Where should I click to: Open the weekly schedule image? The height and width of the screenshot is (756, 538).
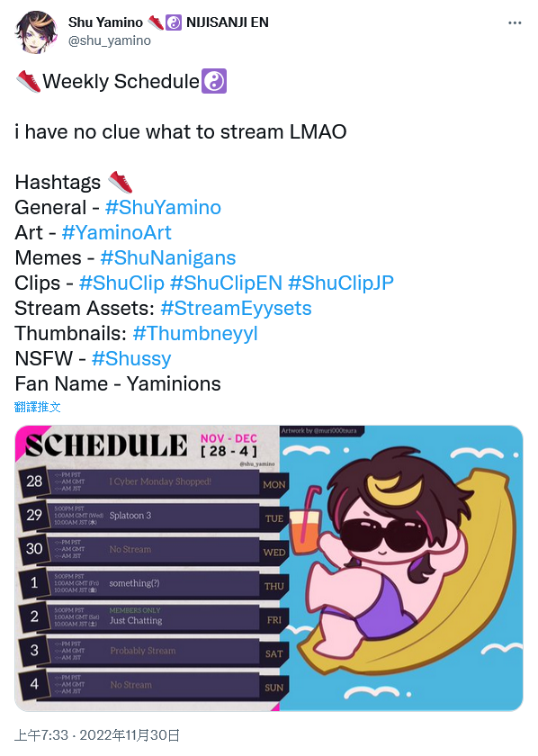pos(269,568)
